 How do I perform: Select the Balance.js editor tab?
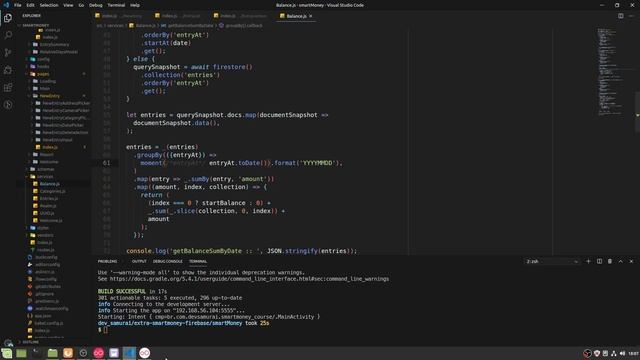coord(296,16)
